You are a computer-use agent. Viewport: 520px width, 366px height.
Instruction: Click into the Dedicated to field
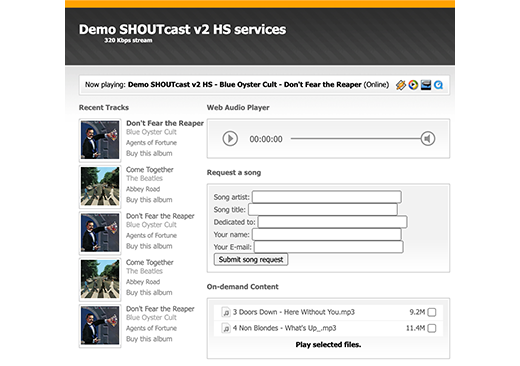[332, 222]
